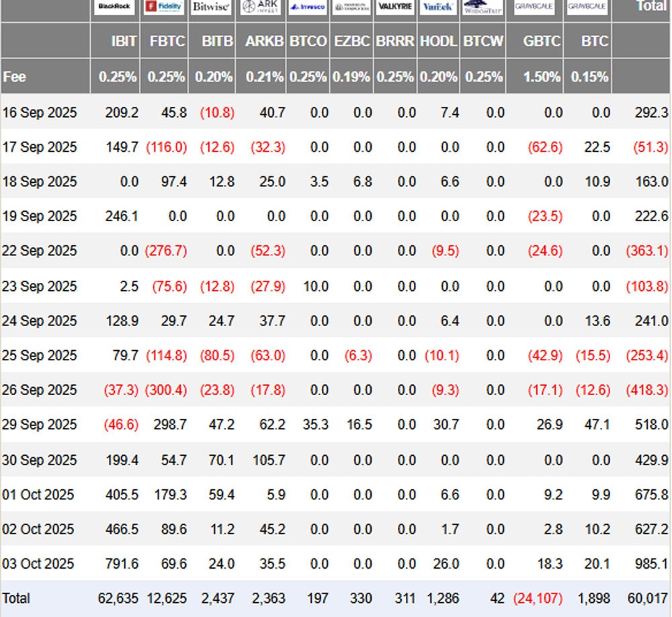Click the Total column header
The image size is (672, 617).
pyautogui.click(x=650, y=7)
